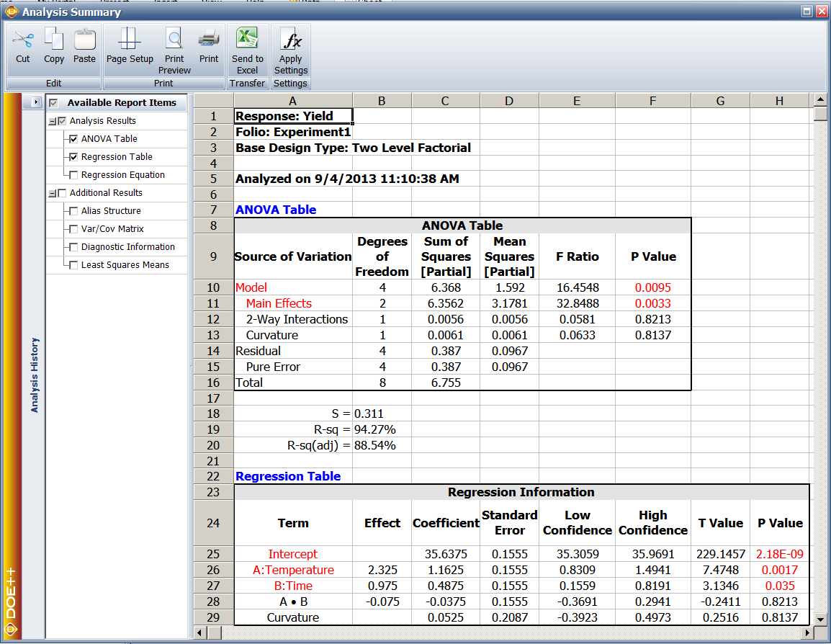831x644 pixels.
Task: Click the Intercept coefficient 35.6375
Action: 446,554
